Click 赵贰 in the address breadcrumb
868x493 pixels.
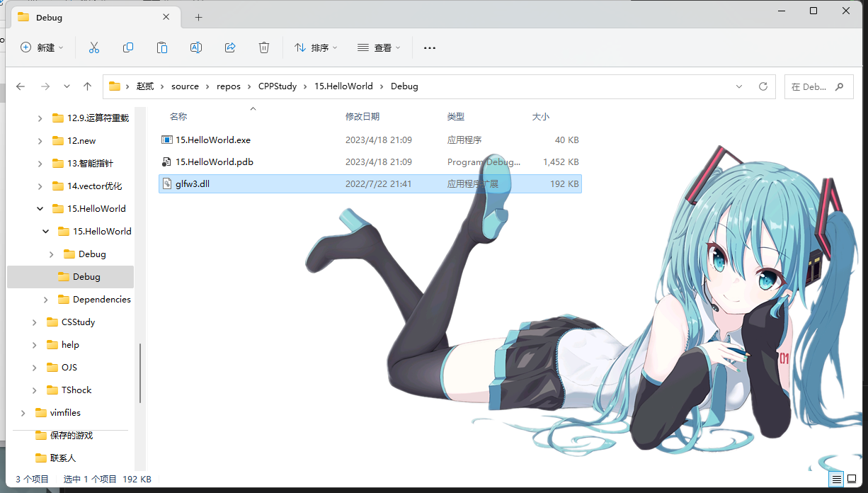coord(145,86)
